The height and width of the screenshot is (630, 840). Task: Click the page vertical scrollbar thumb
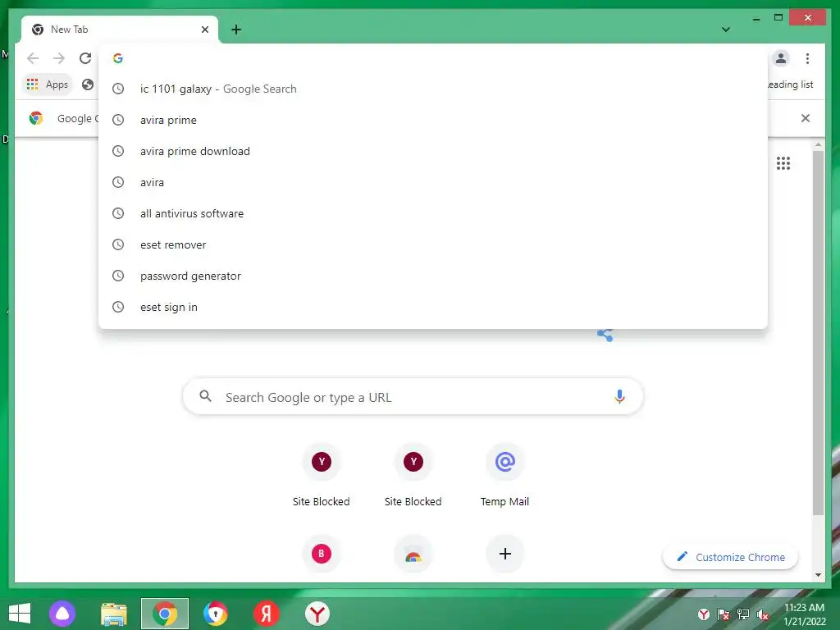818,332
